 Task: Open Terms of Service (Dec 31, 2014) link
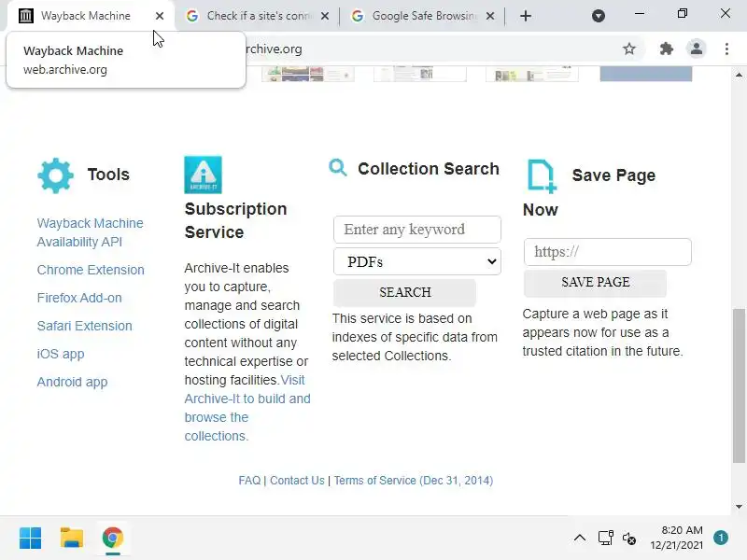pos(414,480)
